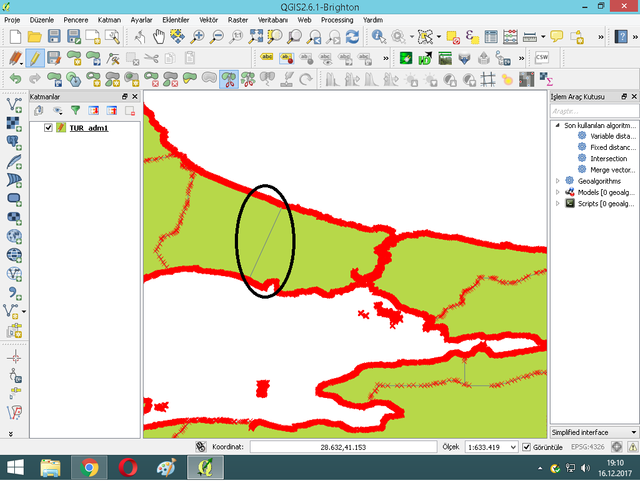Open dropdown arrow beside select features tool
640x486 pixels.
pyautogui.click(x=439, y=37)
